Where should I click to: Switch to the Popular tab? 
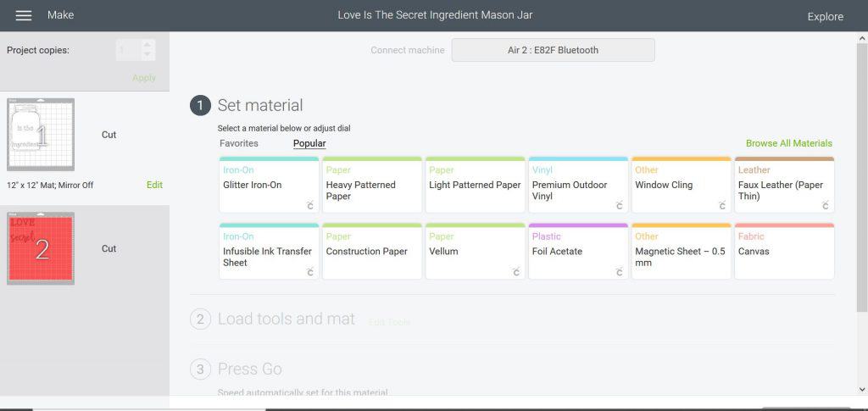click(x=309, y=143)
